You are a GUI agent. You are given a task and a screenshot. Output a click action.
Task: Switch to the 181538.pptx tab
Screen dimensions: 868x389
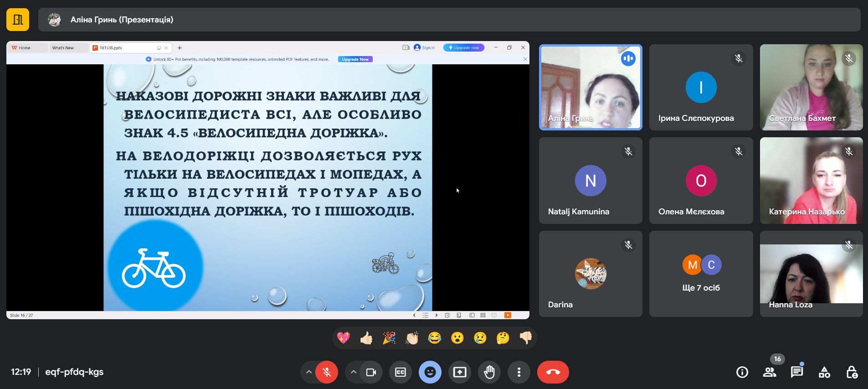tap(123, 48)
